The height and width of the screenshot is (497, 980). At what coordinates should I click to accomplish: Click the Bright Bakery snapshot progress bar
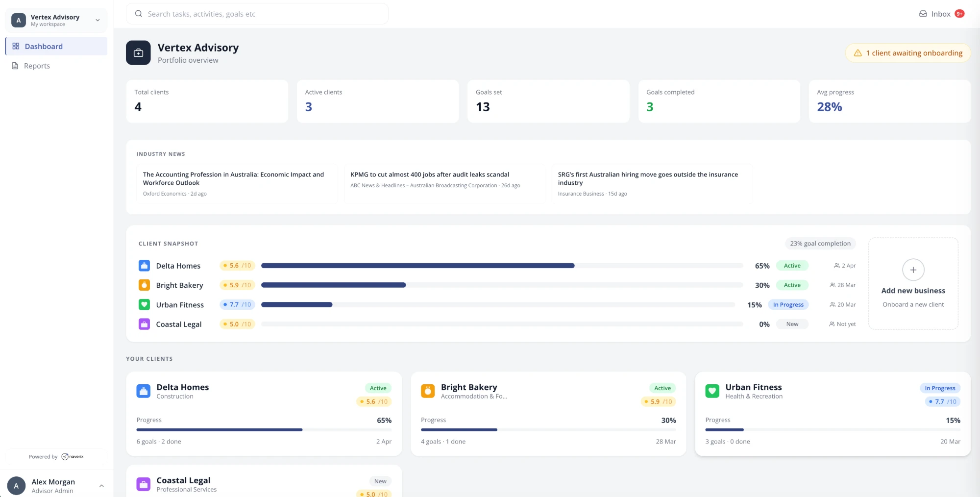[502, 285]
